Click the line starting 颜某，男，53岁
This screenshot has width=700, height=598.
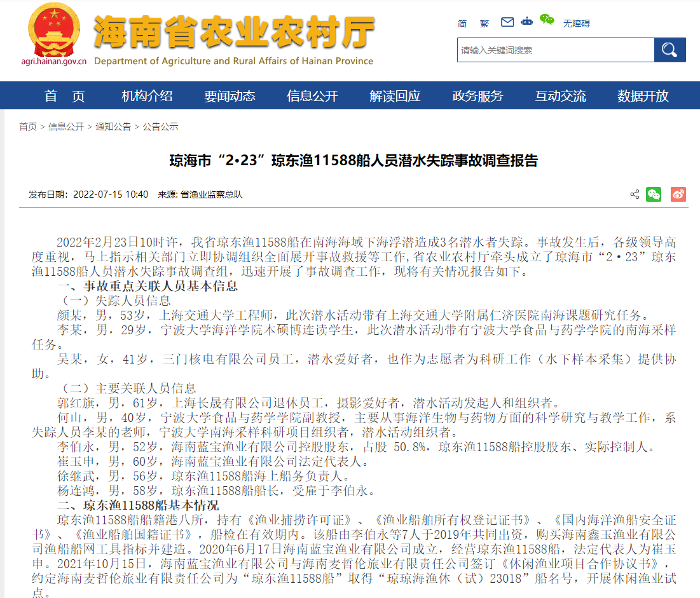click(x=355, y=315)
